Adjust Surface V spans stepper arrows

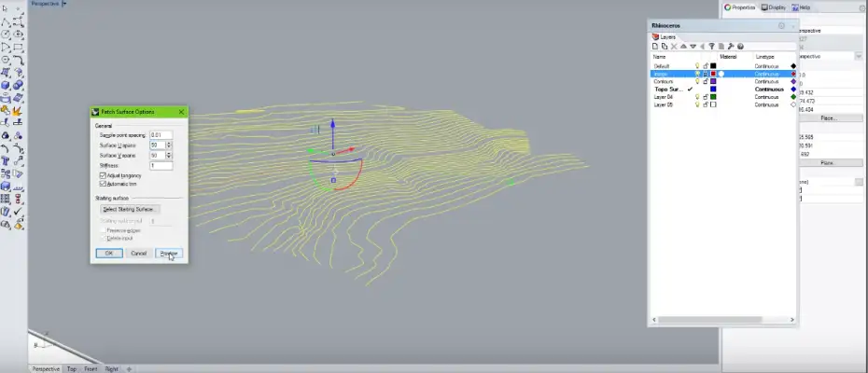pyautogui.click(x=169, y=156)
